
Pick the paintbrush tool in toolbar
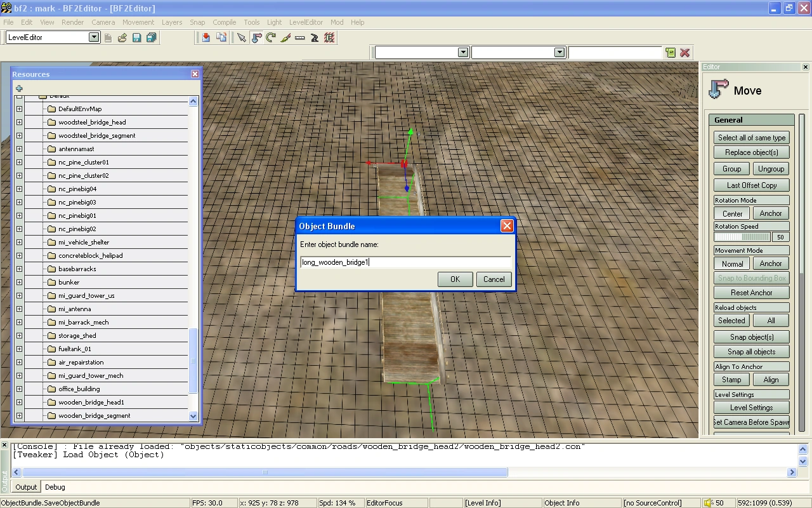[285, 38]
